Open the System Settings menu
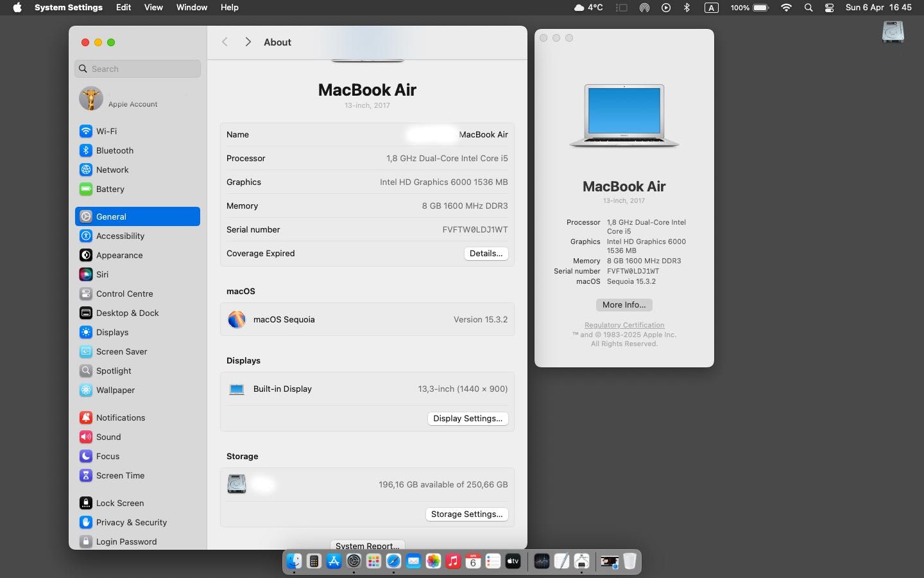Viewport: 924px width, 578px height. point(69,8)
